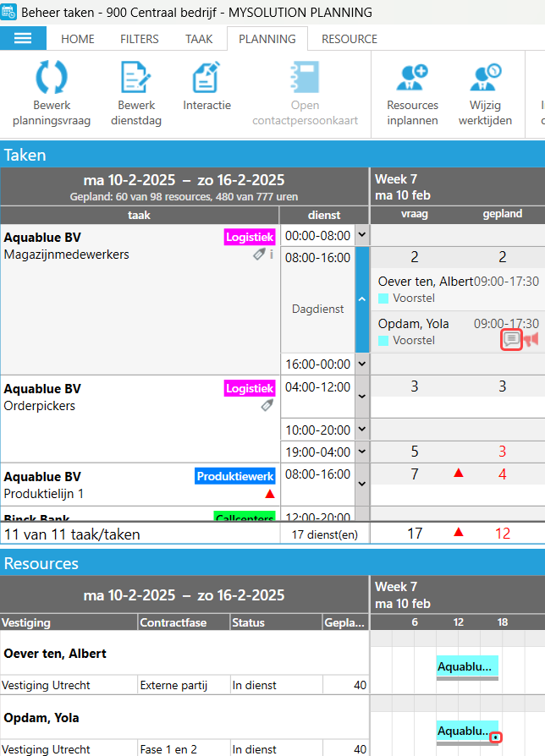Open the RESOURCE ribbon tab
This screenshot has height=756, width=545.
[349, 39]
